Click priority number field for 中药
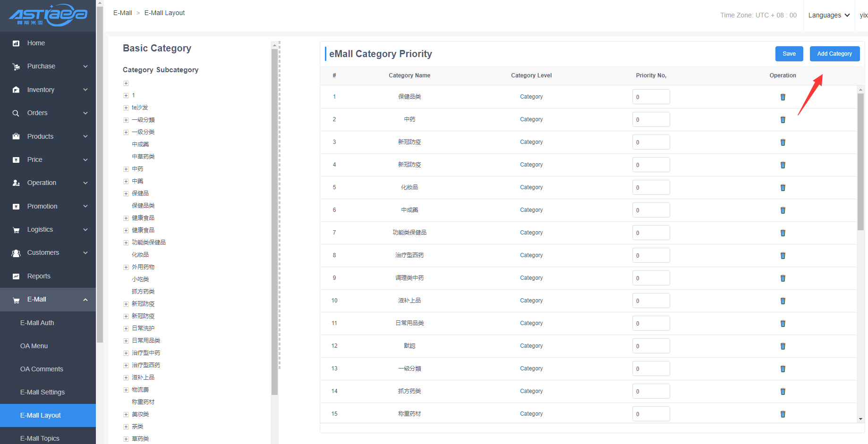 (x=651, y=119)
